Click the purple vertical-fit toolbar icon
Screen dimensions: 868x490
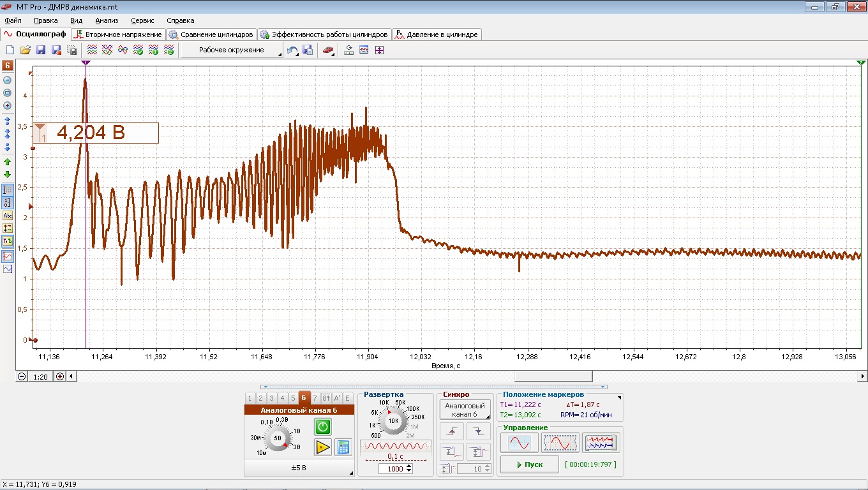tap(379, 50)
